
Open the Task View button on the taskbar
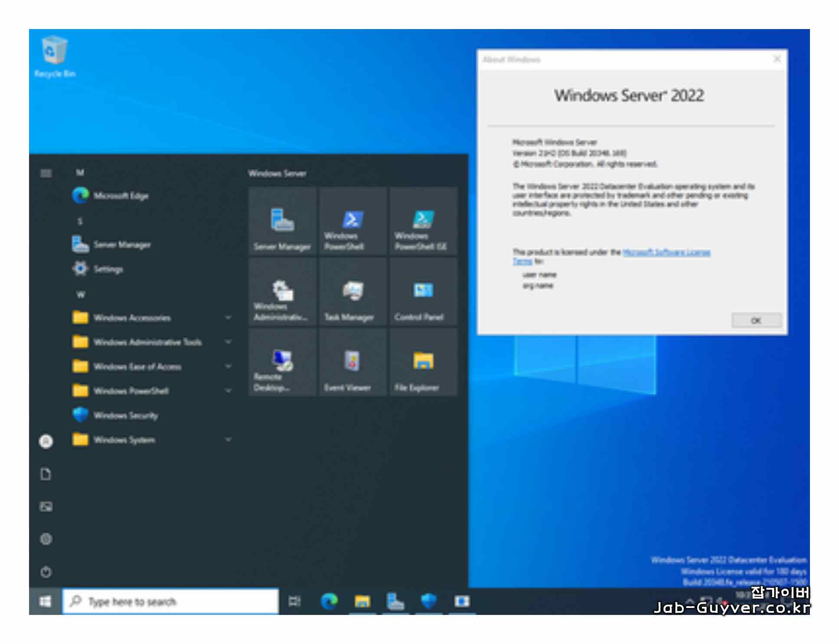295,601
